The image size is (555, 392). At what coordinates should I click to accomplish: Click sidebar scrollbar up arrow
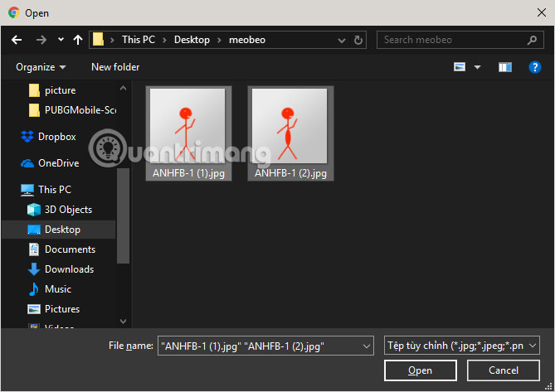(123, 89)
